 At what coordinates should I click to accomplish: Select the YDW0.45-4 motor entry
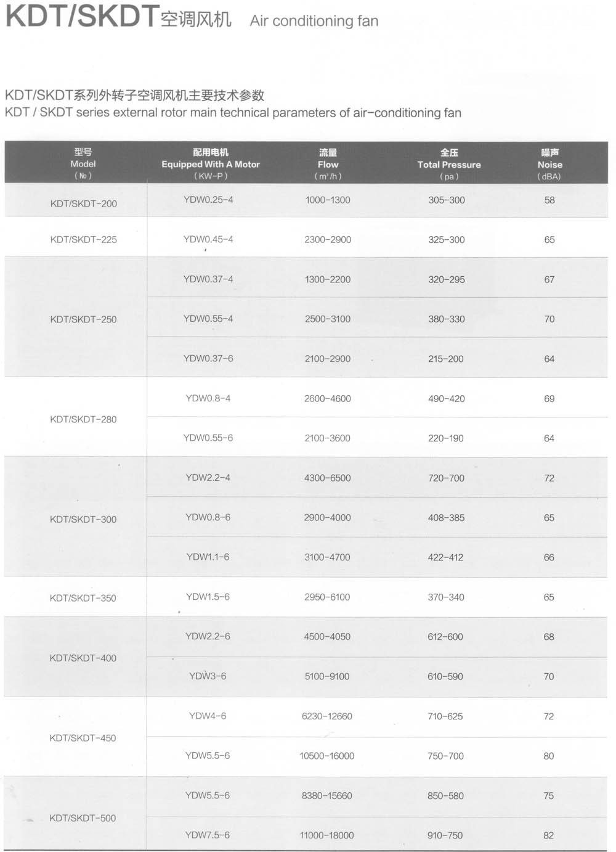coord(208,239)
